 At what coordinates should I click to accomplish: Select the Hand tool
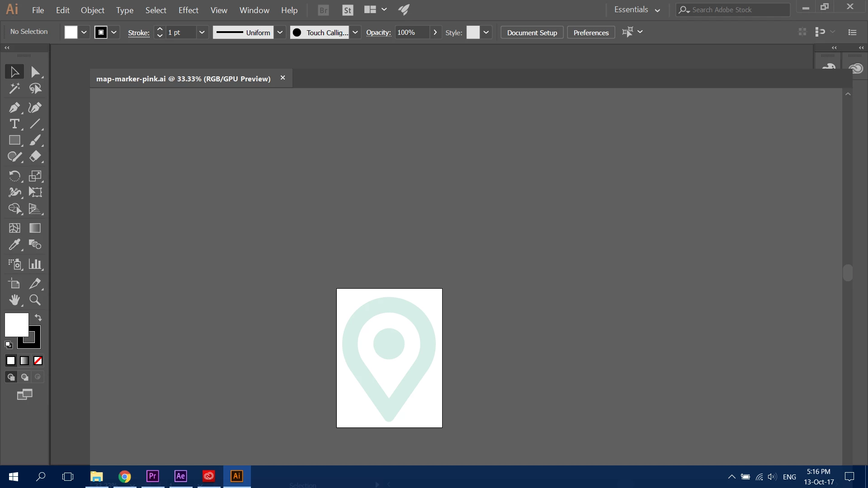pos(14,300)
